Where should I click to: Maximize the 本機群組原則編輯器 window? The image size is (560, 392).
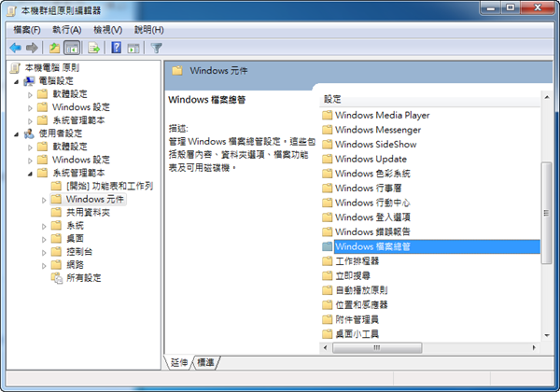(511, 7)
